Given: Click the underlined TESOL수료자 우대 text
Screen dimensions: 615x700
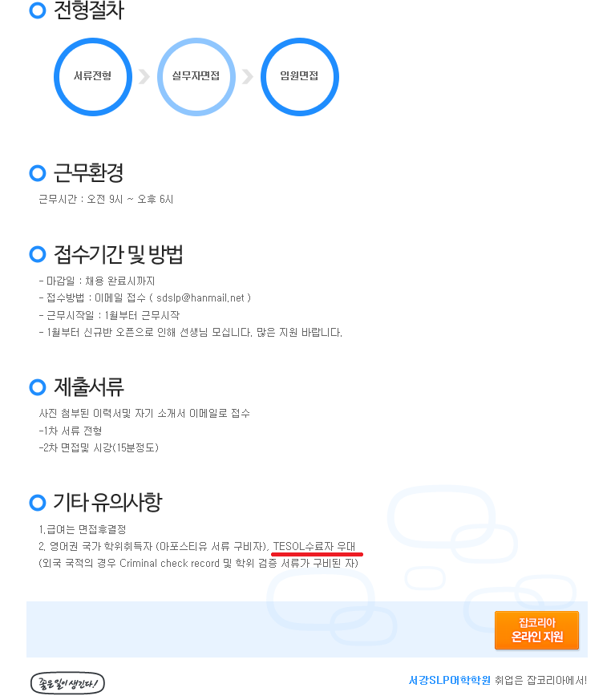Looking at the screenshot, I should point(314,546).
